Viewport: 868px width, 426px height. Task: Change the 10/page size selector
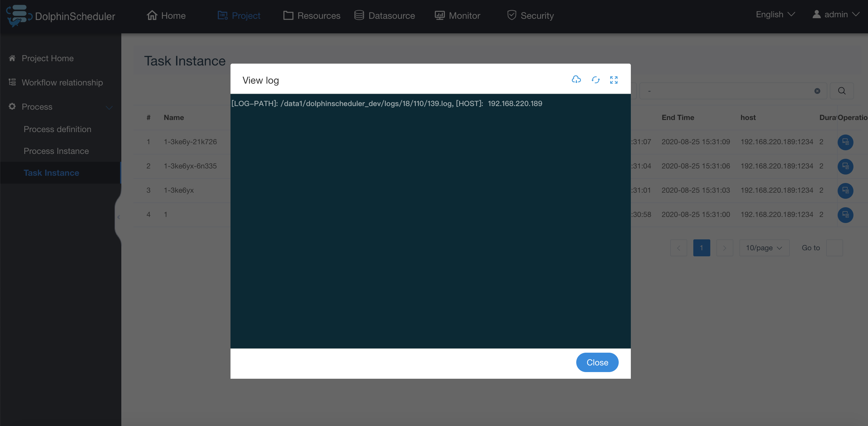tap(764, 248)
